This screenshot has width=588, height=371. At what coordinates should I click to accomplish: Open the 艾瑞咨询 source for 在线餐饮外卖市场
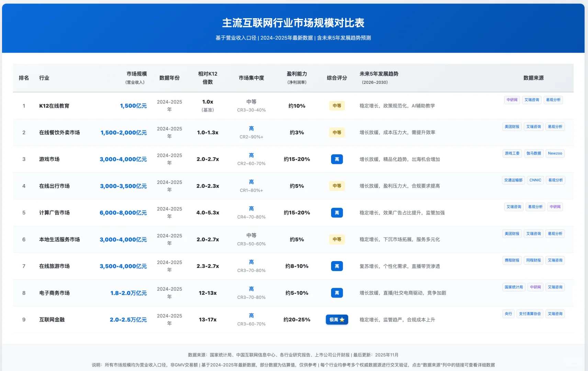[533, 126]
